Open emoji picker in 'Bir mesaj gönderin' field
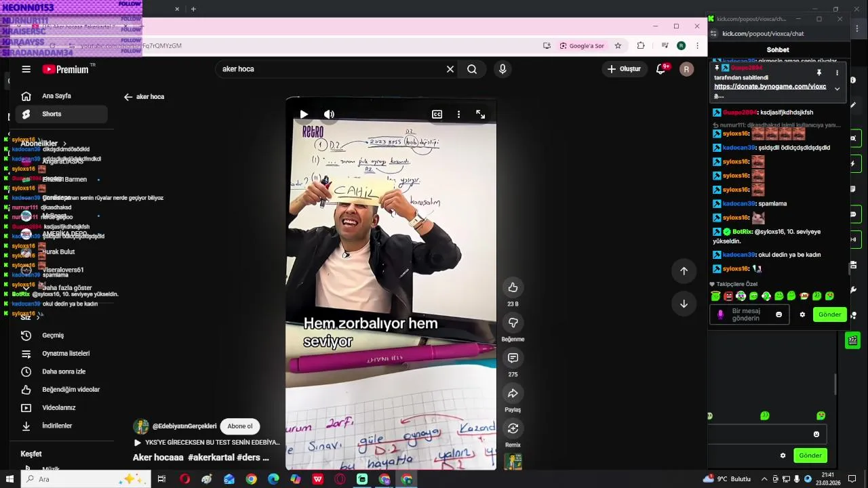Screen dimensions: 868x488 pos(779,314)
